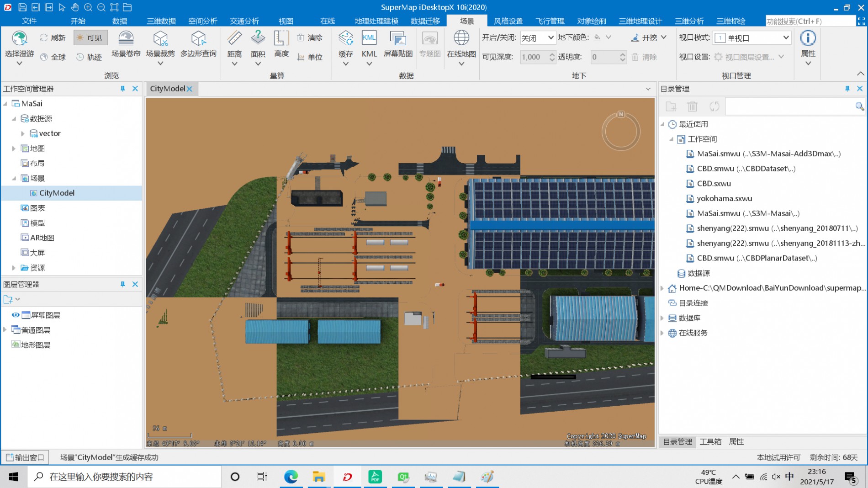Open the 输出窗口 output window
868x488 pixels.
25,457
